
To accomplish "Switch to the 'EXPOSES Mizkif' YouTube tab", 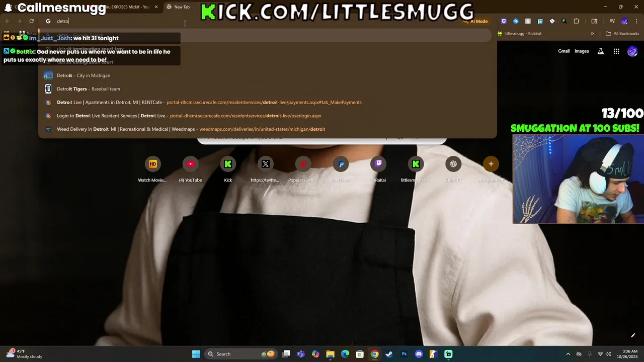I will coord(123,7).
